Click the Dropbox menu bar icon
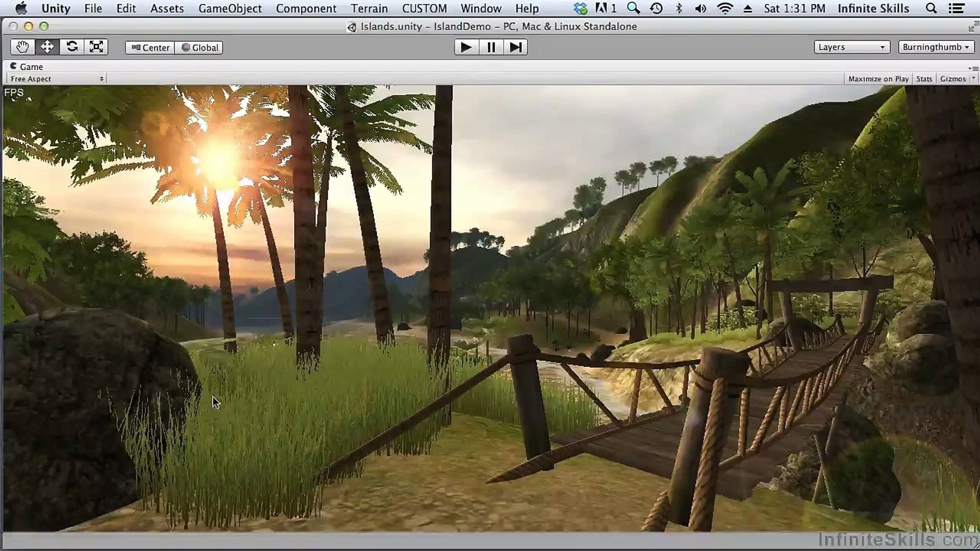The image size is (980, 551). pos(580,8)
